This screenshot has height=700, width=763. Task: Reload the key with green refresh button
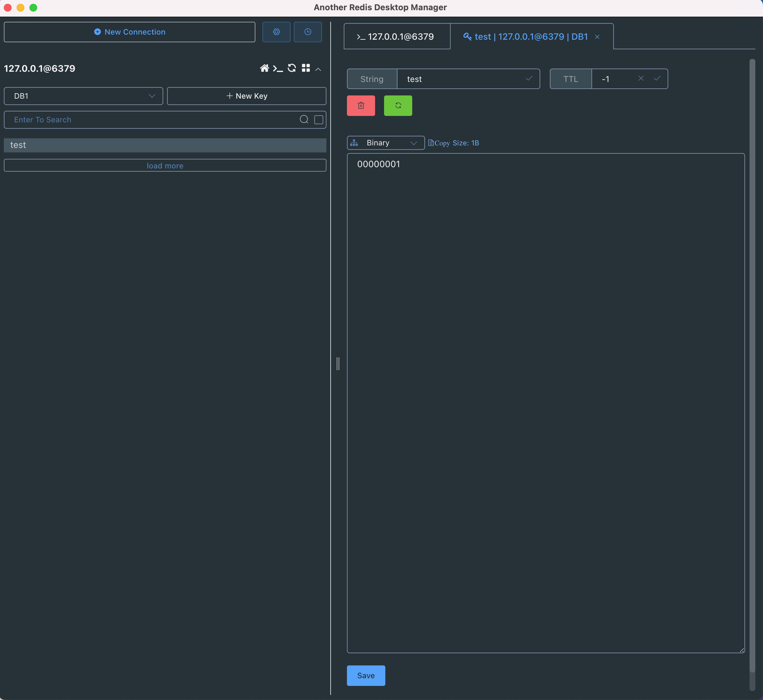(398, 105)
